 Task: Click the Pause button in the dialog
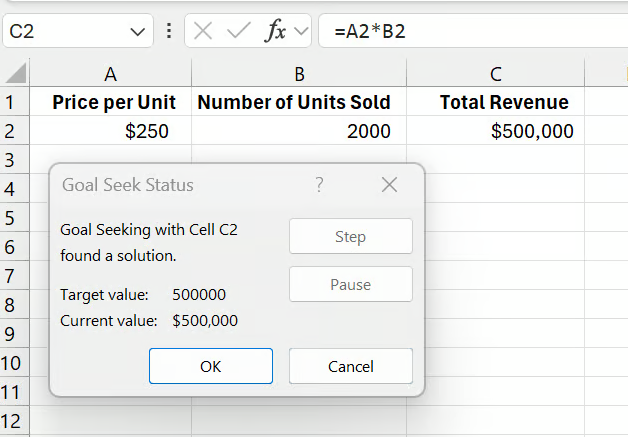point(350,285)
